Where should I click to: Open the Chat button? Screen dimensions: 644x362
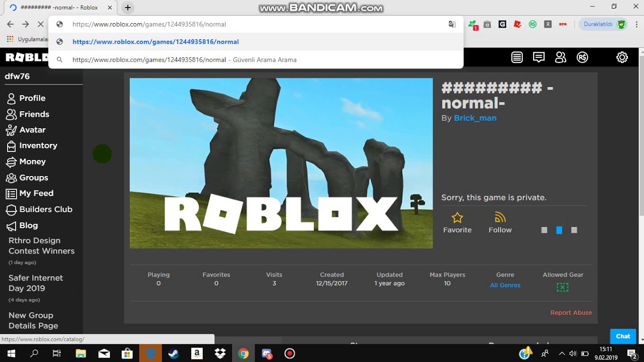(623, 336)
